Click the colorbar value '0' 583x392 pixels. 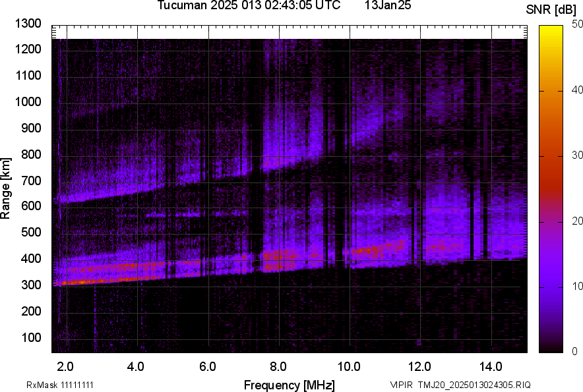pyautogui.click(x=575, y=351)
